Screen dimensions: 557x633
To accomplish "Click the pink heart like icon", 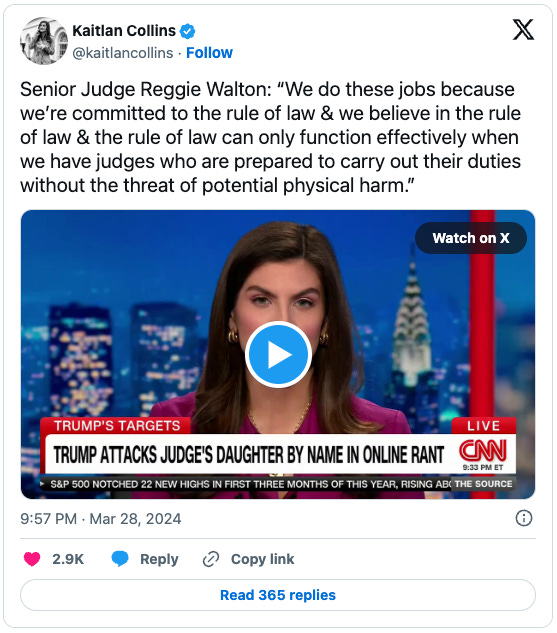I will (32, 559).
